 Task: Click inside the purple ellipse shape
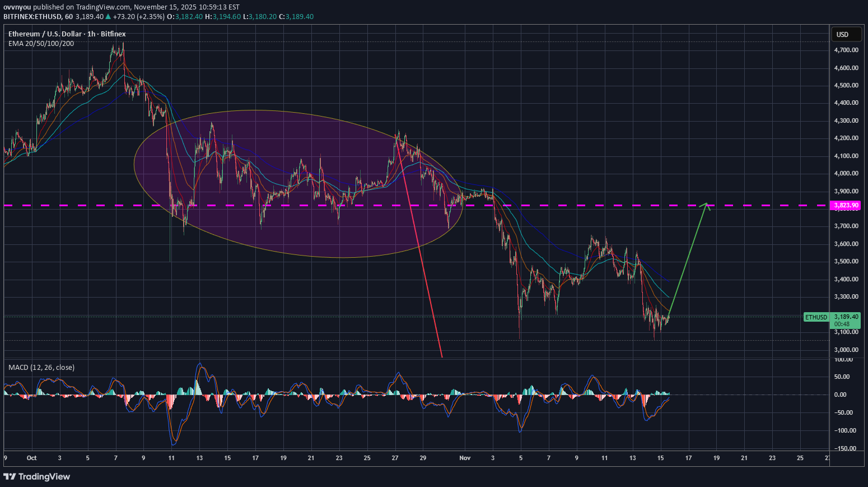point(297,235)
